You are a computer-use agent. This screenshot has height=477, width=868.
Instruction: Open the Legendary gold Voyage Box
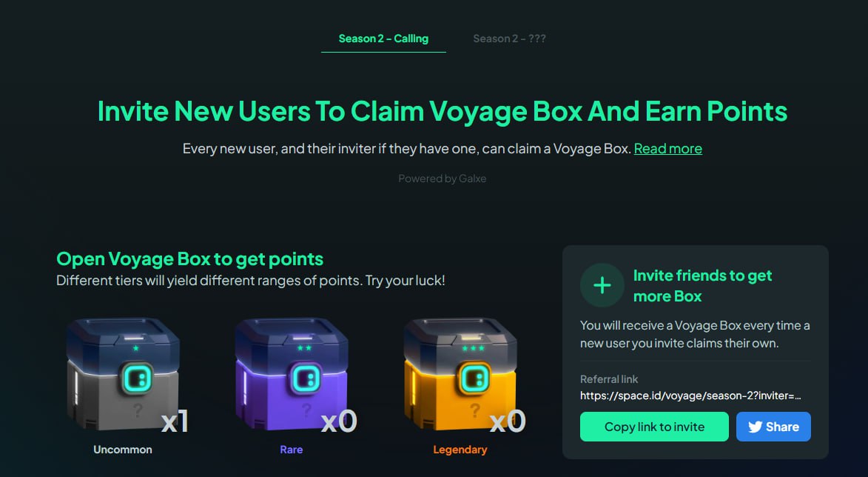click(x=460, y=374)
